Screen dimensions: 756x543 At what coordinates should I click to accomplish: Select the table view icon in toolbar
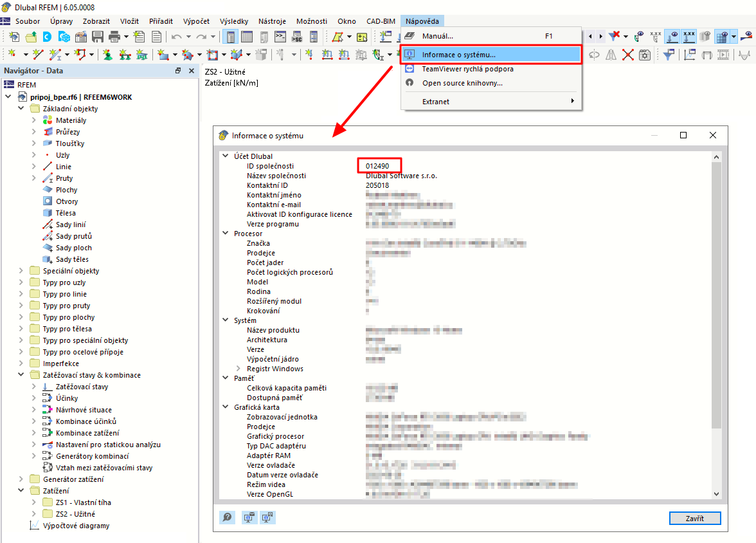[x=246, y=37]
